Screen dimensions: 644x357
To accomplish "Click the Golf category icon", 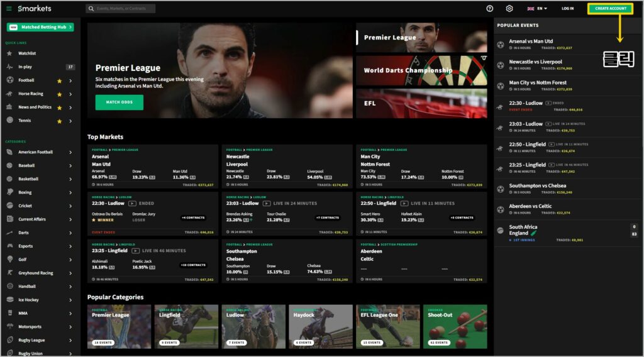I will [10, 260].
